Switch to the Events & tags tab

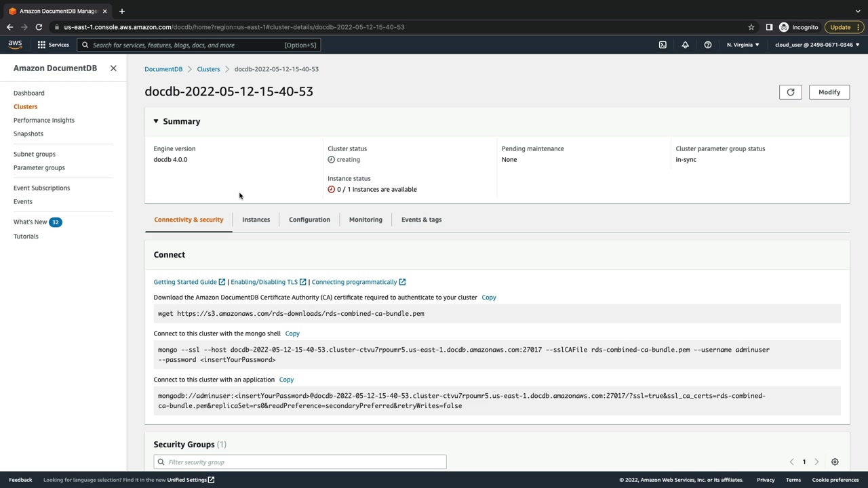(421, 220)
